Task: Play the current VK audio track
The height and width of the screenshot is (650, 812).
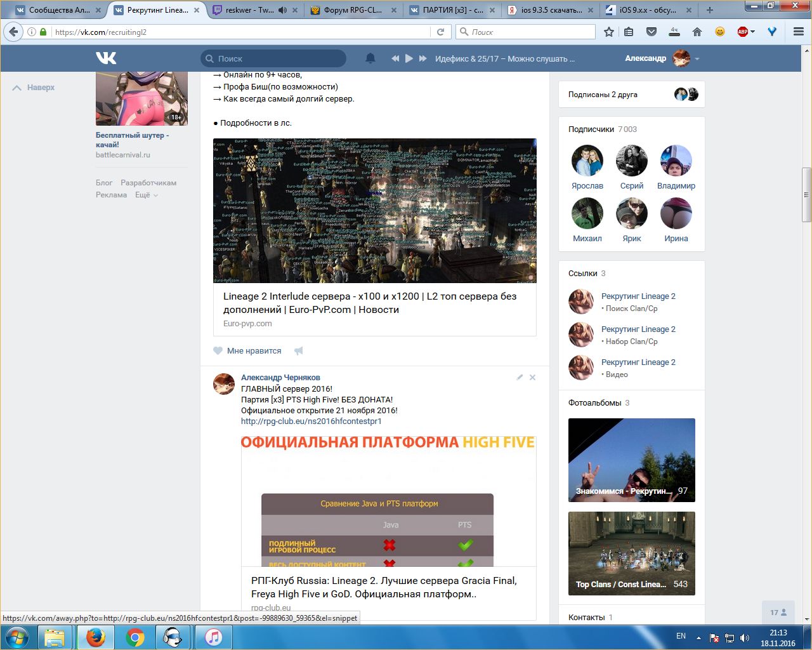Action: coord(409,58)
